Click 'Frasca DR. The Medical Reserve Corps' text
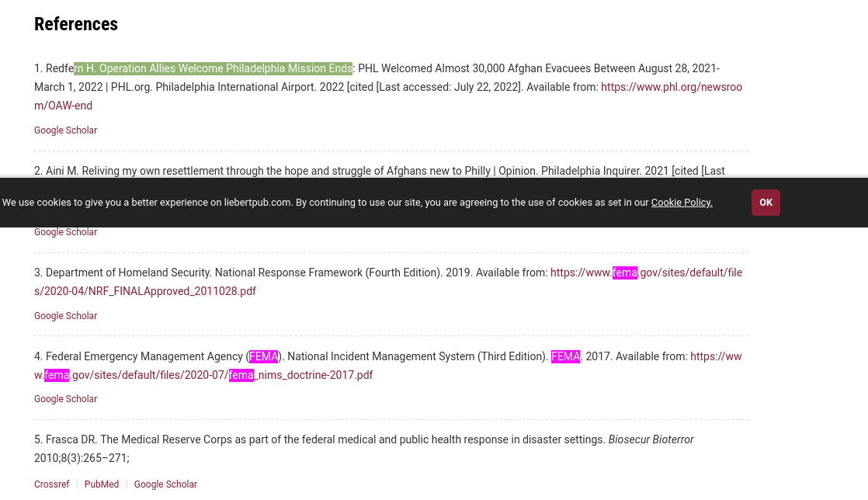This screenshot has height=500, width=868. (139, 439)
